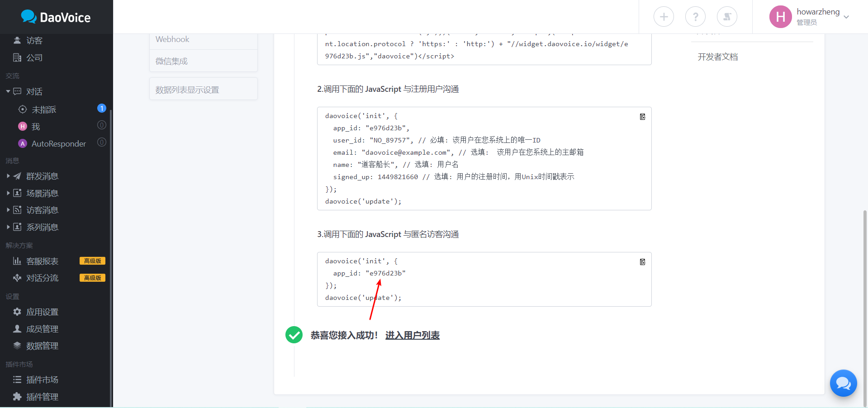The height and width of the screenshot is (408, 868).
Task: Open the howarzheng account dropdown chevron
Action: pyautogui.click(x=846, y=17)
